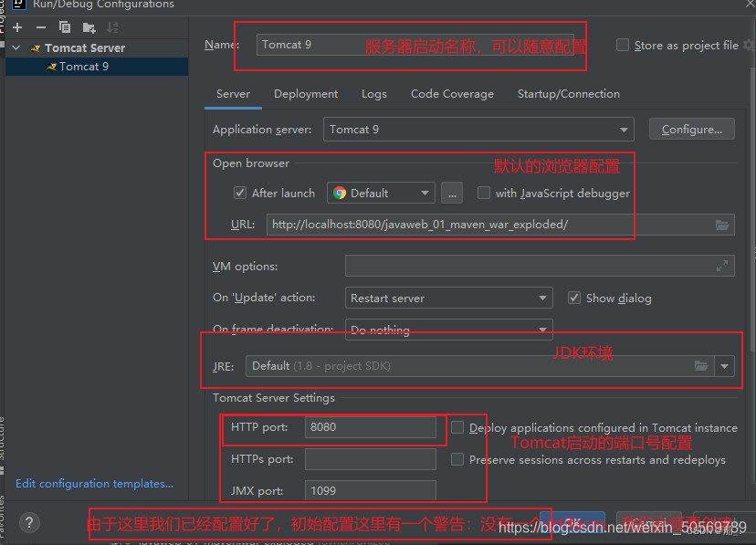Image resolution: width=756 pixels, height=545 pixels.
Task: Open the Code Coverage tab
Action: (x=452, y=94)
